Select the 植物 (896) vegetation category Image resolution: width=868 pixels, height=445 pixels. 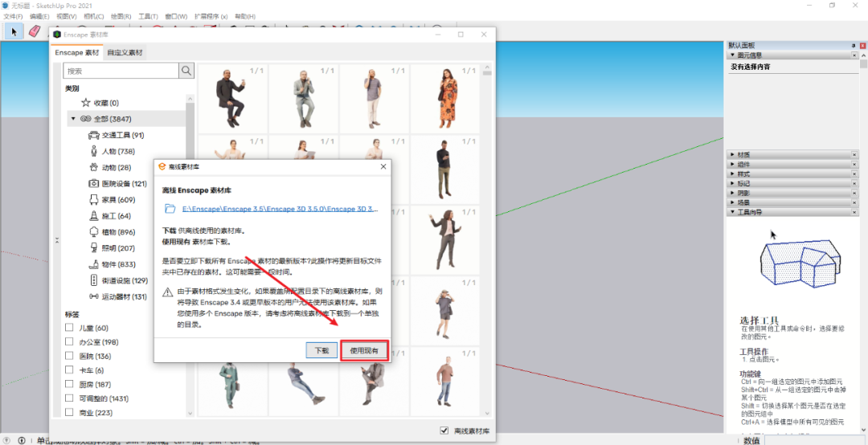click(117, 231)
